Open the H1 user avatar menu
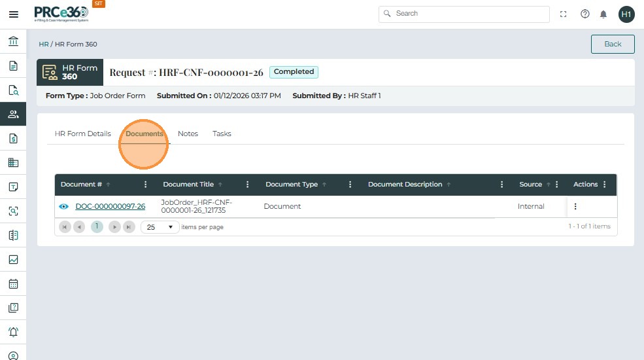This screenshot has height=360, width=644. pos(626,14)
